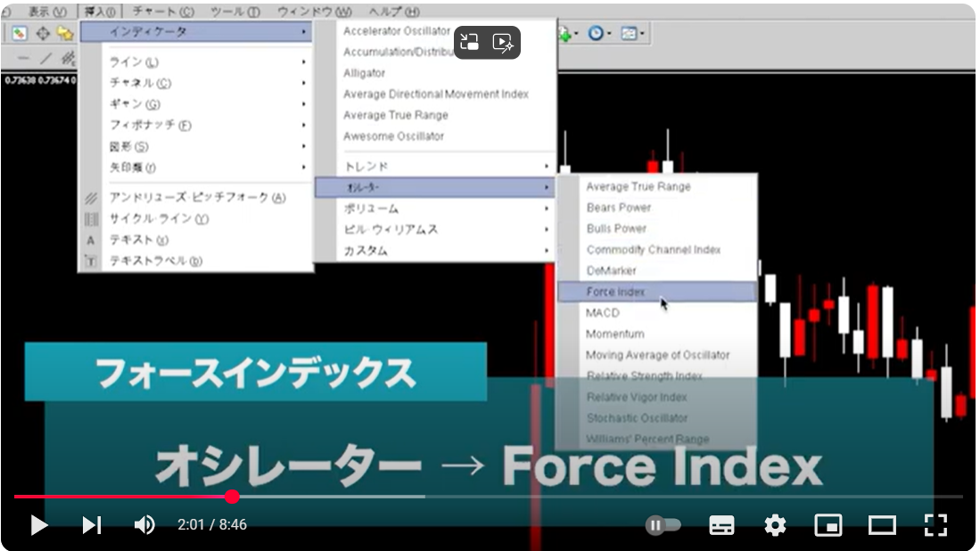Play the video
The image size is (980, 551).
tap(38, 525)
